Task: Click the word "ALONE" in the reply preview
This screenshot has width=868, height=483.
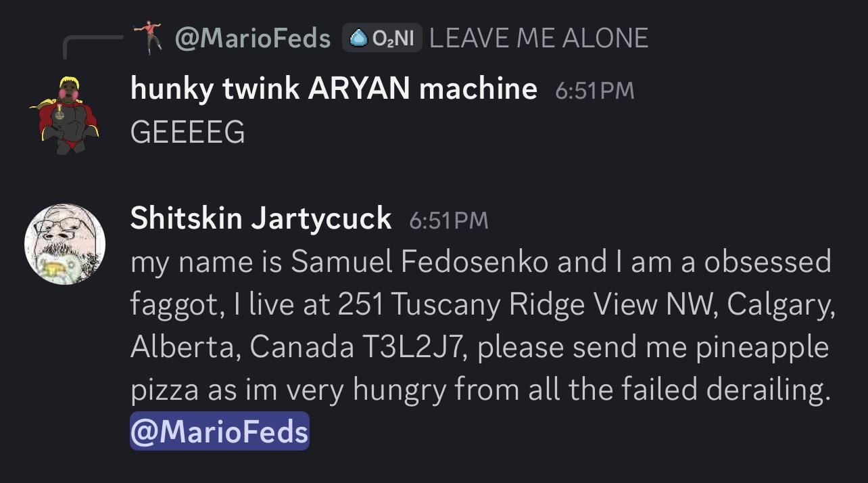Action: (x=605, y=38)
